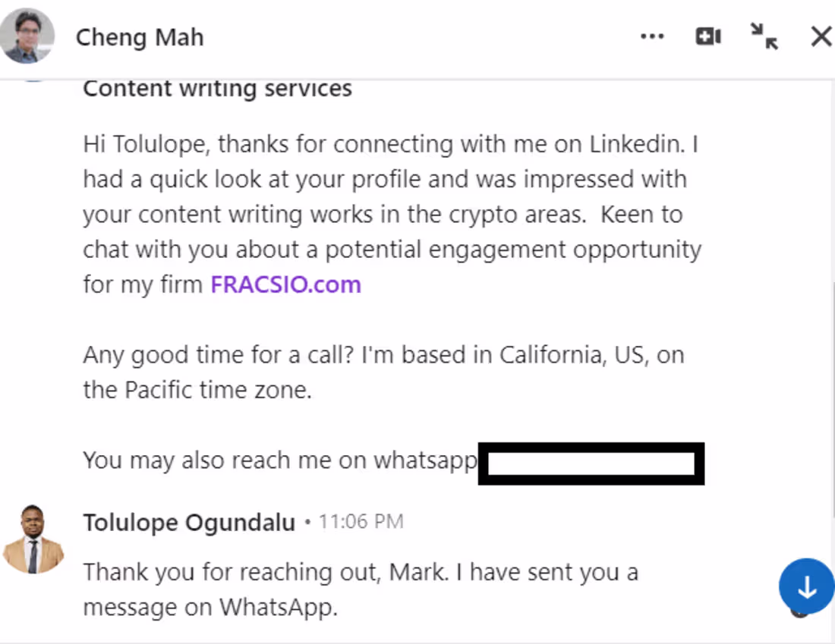Click the "Any good time for a call?" line
835x644 pixels.
coord(383,355)
